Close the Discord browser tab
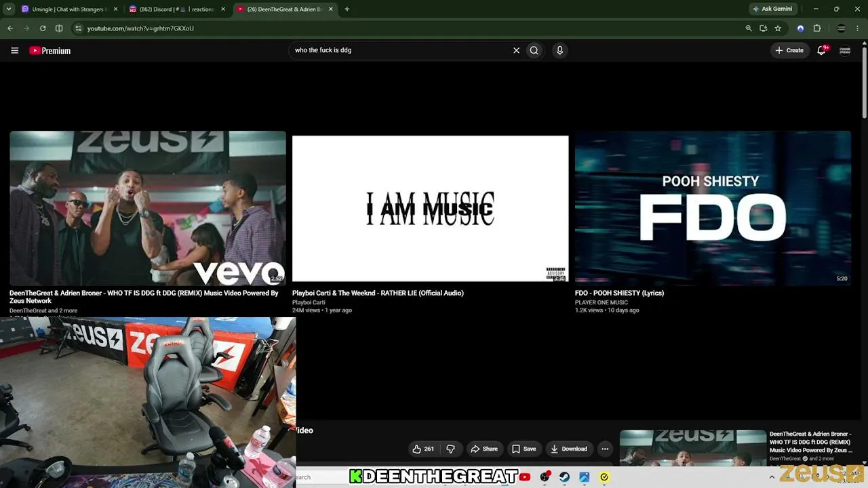Viewport: 868px width, 488px height. point(222,9)
